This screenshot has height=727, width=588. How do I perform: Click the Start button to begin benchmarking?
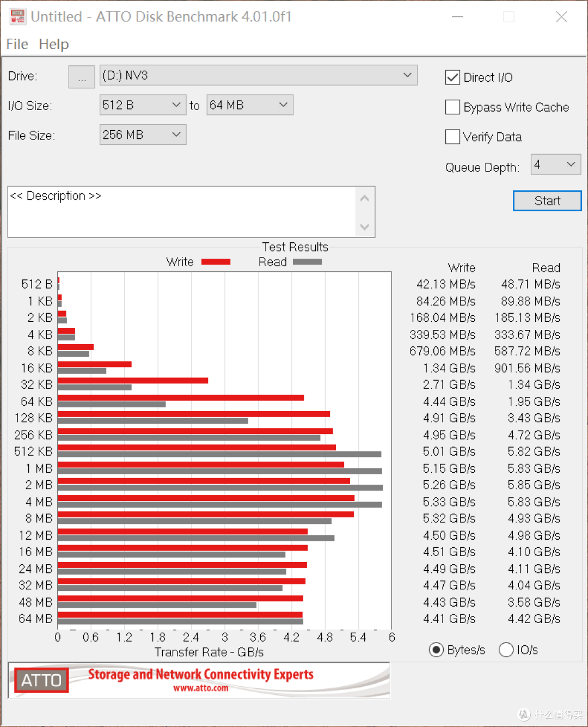coord(547,200)
